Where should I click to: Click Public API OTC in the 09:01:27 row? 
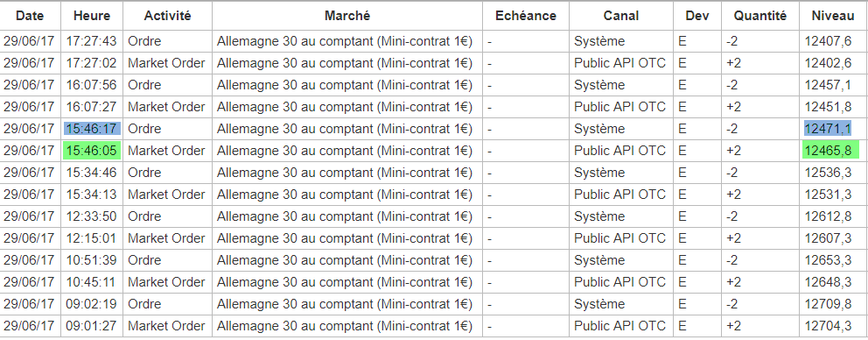tap(619, 326)
